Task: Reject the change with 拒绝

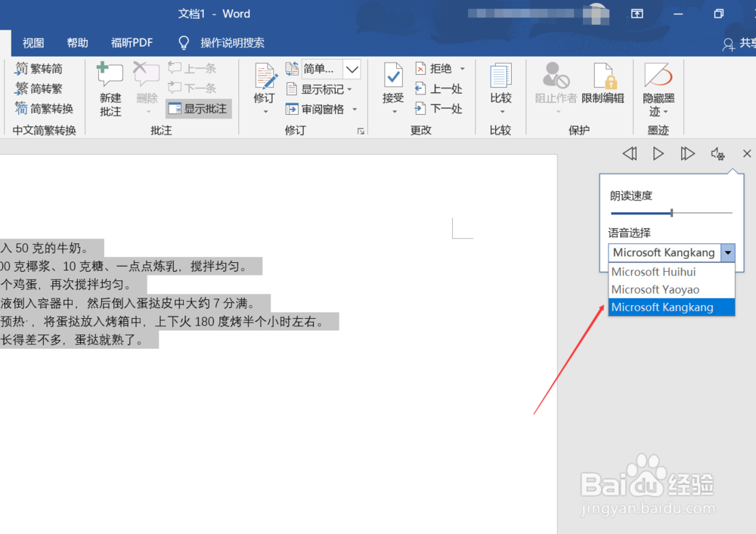Action: (x=433, y=69)
